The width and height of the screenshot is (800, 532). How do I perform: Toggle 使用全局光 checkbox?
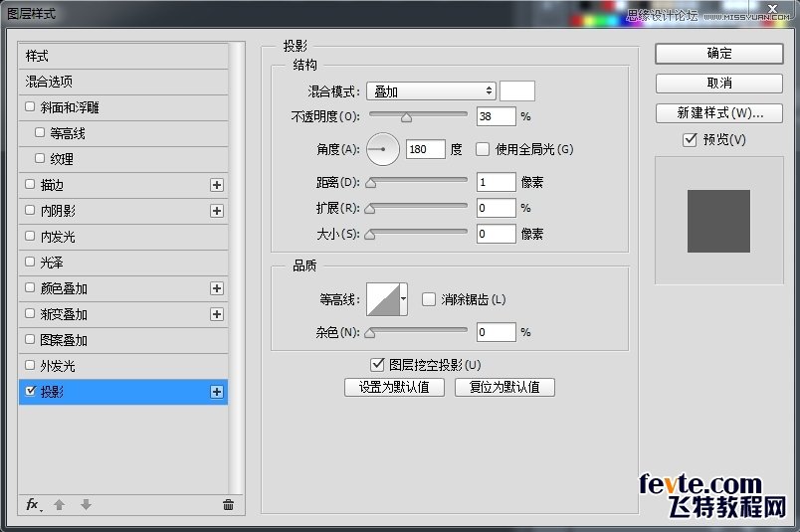click(x=483, y=149)
